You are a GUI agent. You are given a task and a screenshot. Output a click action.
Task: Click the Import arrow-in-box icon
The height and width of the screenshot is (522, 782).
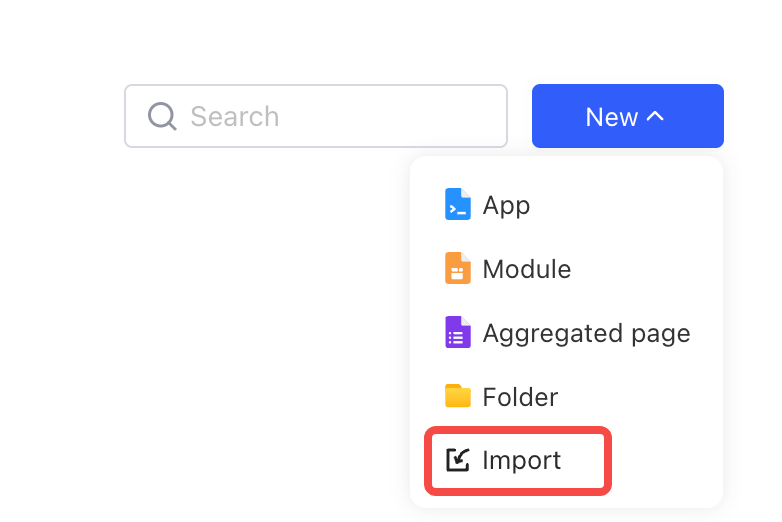coord(457,460)
